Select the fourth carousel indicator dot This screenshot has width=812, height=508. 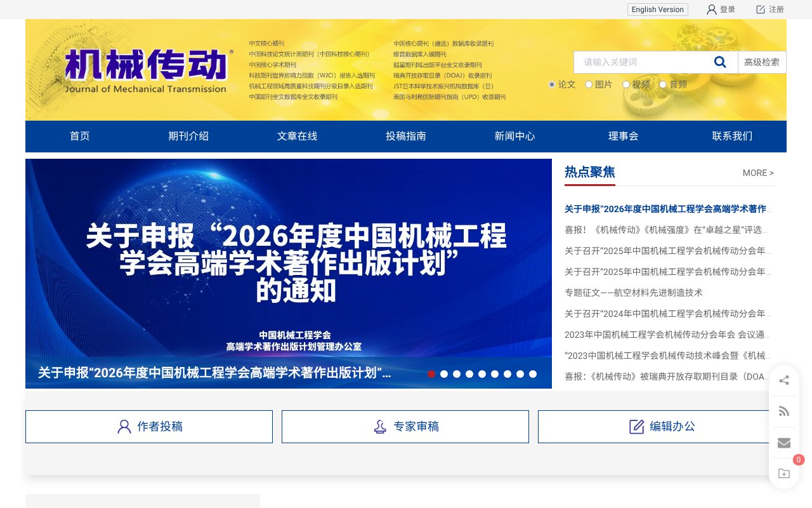pyautogui.click(x=469, y=374)
